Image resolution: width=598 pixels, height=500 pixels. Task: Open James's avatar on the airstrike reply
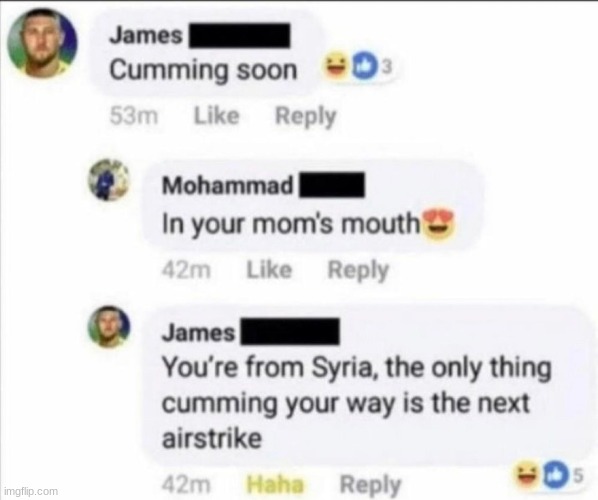pyautogui.click(x=109, y=326)
